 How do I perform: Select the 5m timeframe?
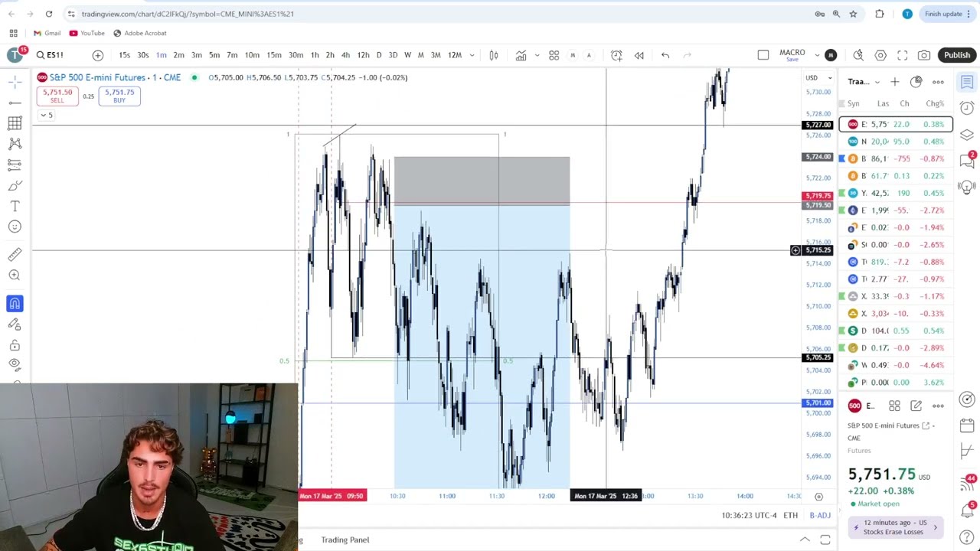tap(214, 55)
